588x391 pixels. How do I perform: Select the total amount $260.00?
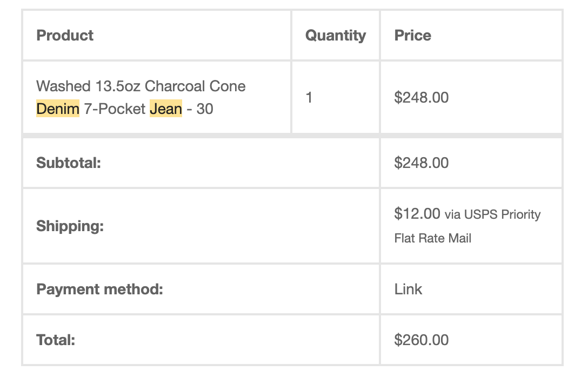coord(421,340)
